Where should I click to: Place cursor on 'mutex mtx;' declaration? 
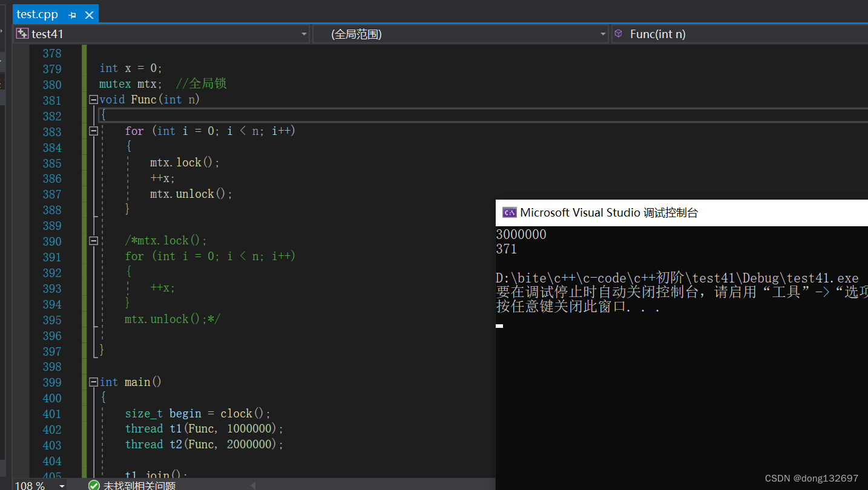tap(131, 84)
